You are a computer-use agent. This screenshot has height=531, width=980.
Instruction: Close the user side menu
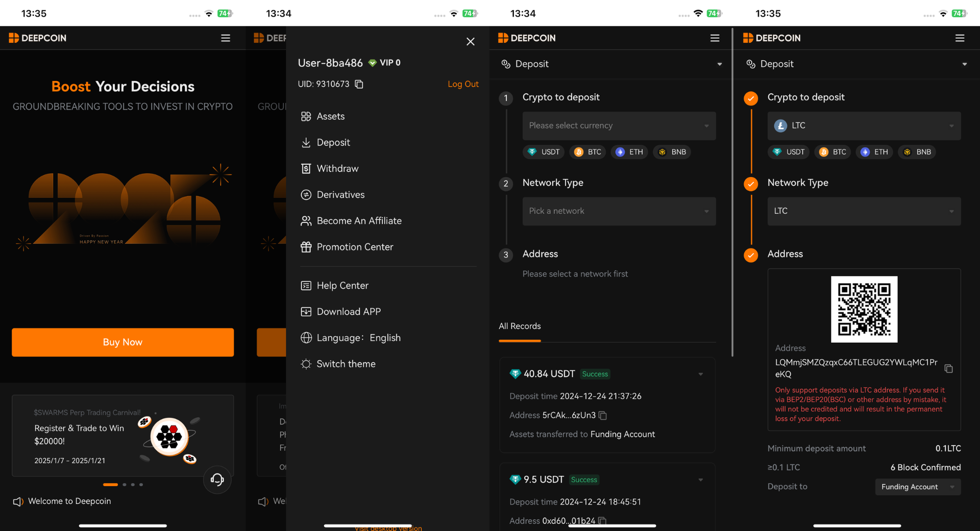[x=470, y=42]
